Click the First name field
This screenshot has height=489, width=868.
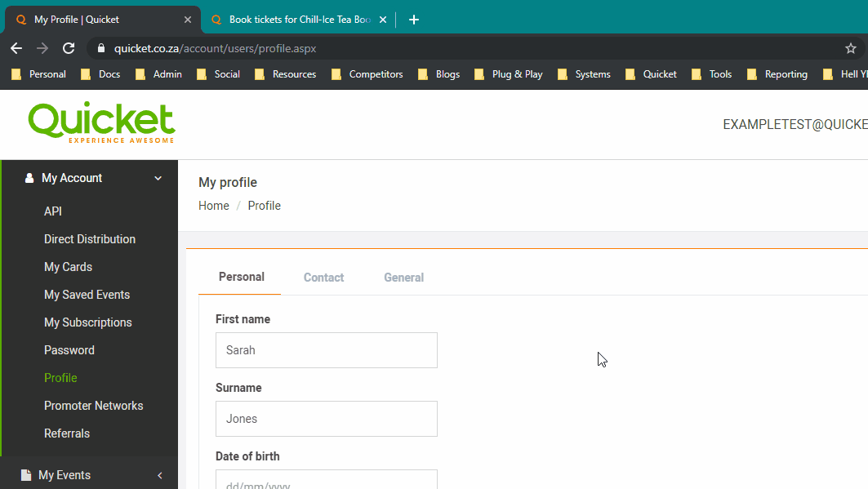click(327, 350)
